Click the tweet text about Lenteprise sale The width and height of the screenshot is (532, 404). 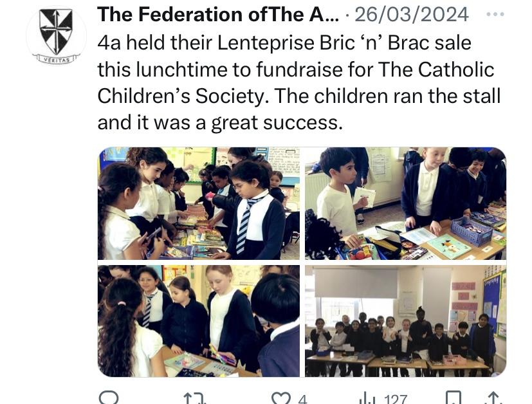(299, 82)
